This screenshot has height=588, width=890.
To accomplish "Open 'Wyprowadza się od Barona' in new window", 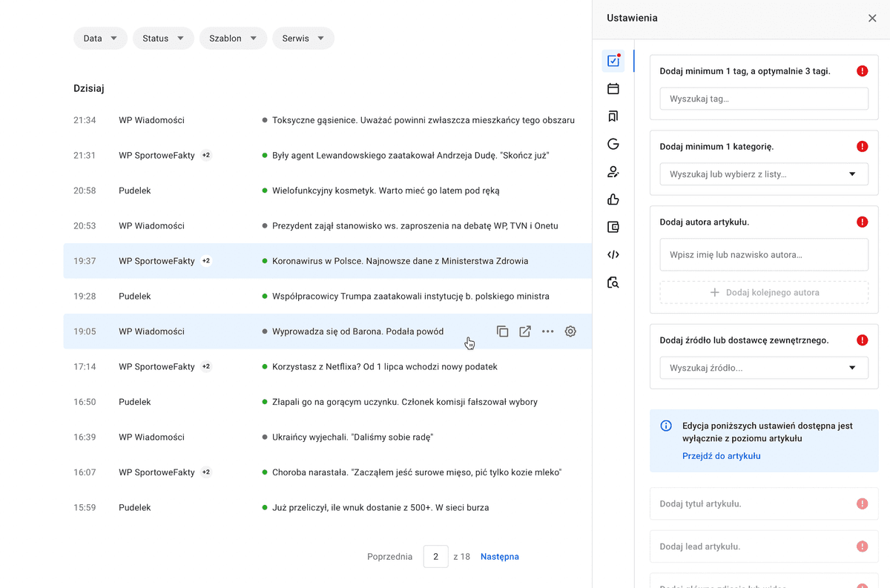I will (525, 331).
